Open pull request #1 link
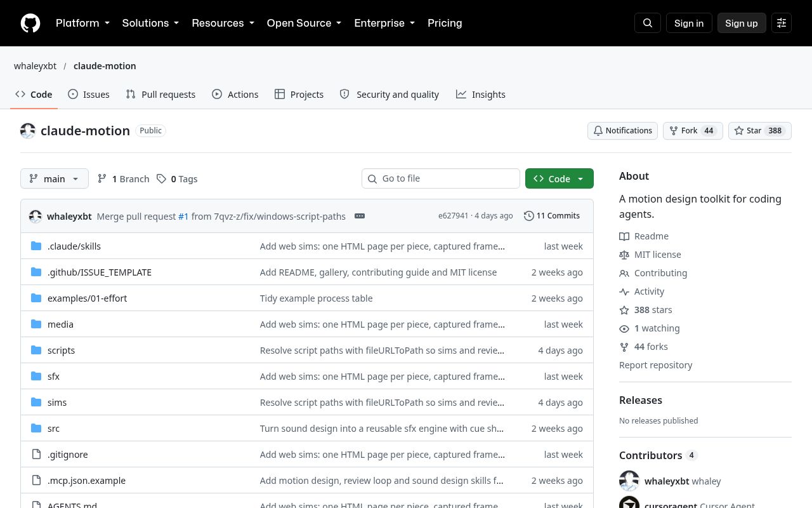The image size is (812, 508). [183, 216]
